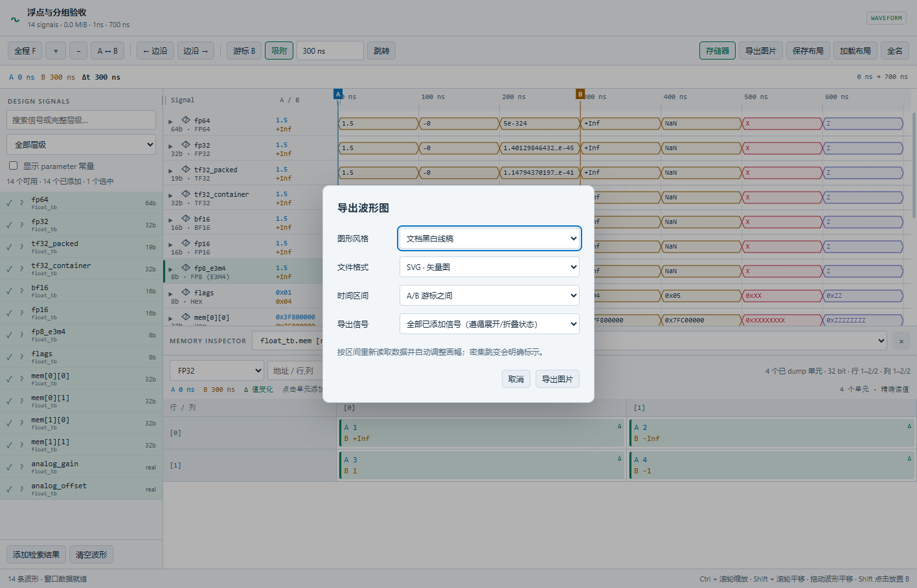Viewport: 917px width, 588px height.
Task: Toggle the checkmark for fp8_e3m4 in design signals
Action: (10, 335)
